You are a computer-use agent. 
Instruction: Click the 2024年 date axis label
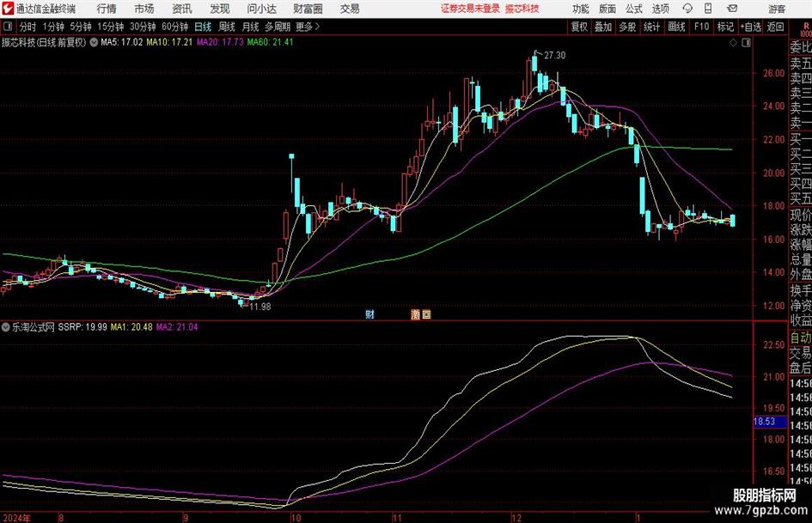[x=17, y=518]
